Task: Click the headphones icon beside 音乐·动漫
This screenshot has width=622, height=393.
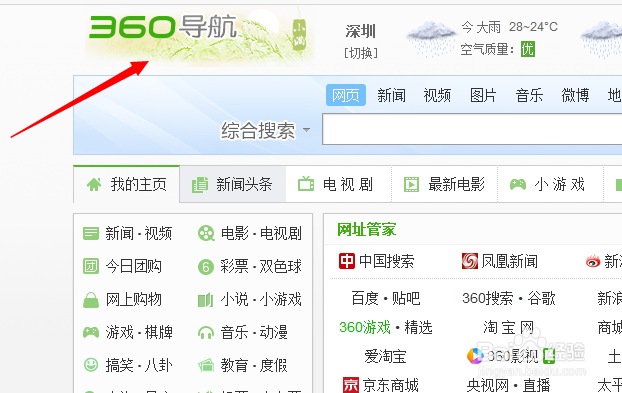Action: click(x=206, y=332)
